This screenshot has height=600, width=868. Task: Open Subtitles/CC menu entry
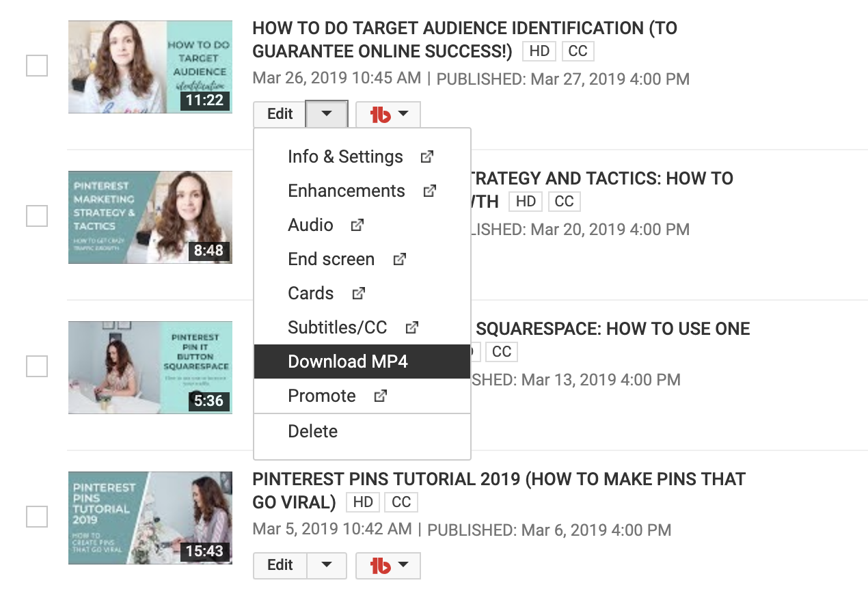[362, 327]
